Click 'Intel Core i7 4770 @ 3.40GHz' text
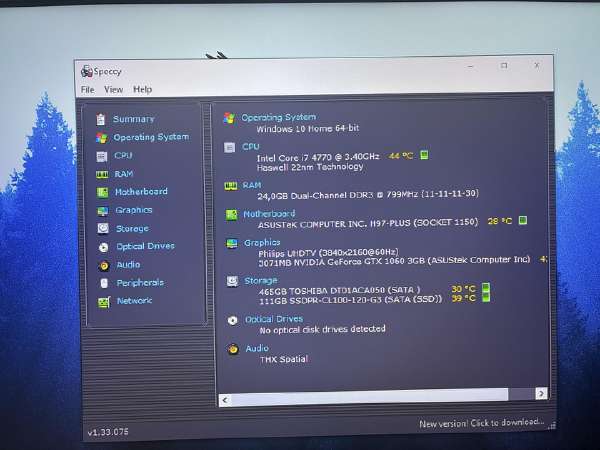This screenshot has height=450, width=600. click(x=318, y=157)
